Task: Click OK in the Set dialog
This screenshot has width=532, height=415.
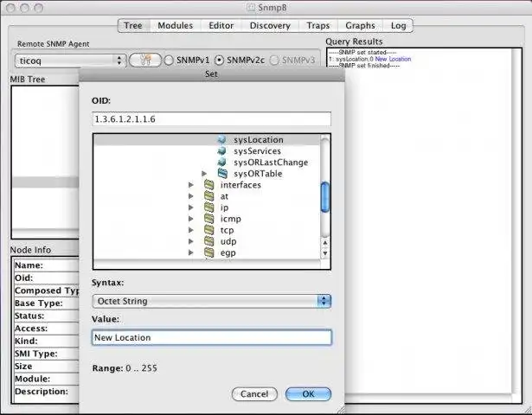Action: 308,394
